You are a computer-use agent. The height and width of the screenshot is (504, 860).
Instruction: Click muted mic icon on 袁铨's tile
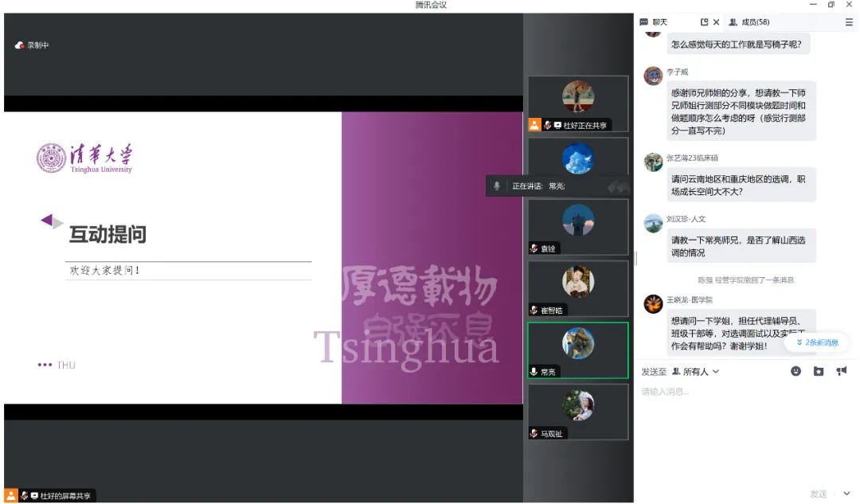pos(534,248)
